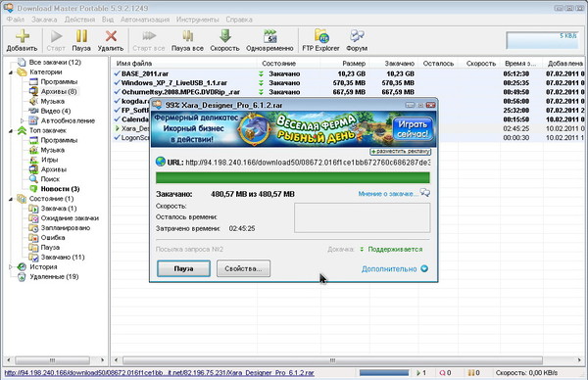Open the Справка menu
The image size is (588, 380).
[239, 20]
